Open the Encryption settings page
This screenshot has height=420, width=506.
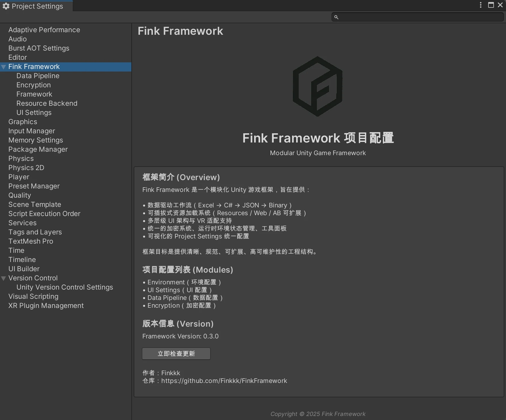point(33,85)
